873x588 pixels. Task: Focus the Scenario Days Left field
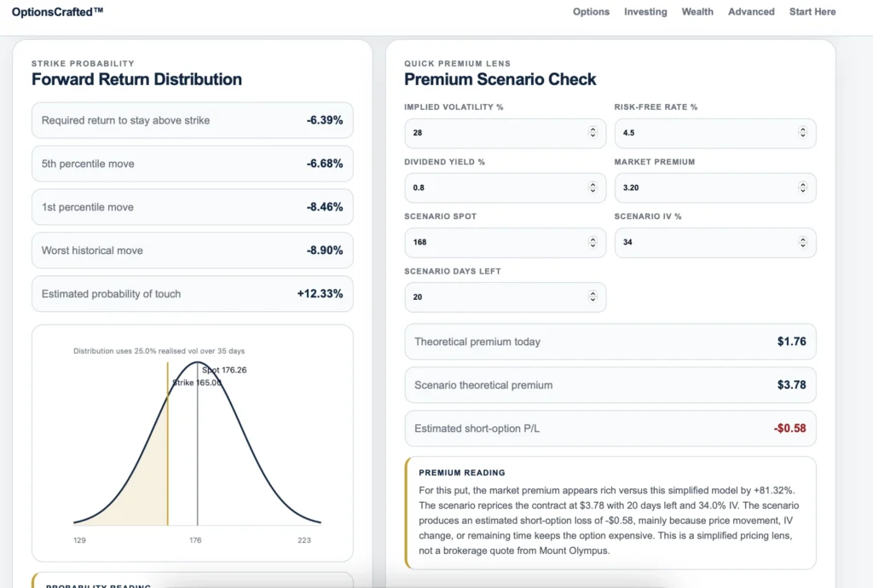pyautogui.click(x=505, y=297)
